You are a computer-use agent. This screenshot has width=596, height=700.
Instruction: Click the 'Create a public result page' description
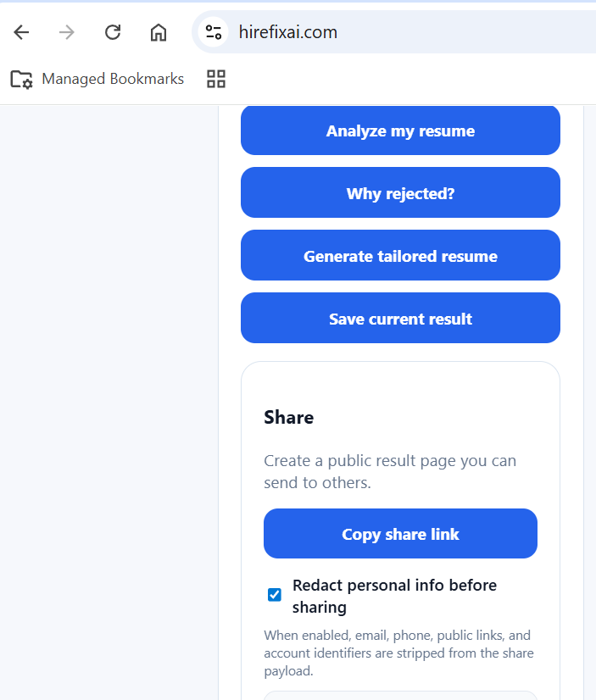coord(390,471)
